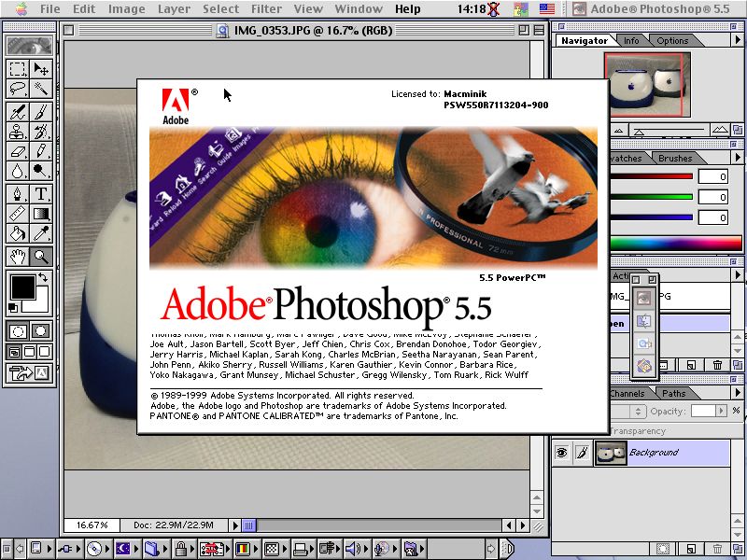Open Swatches/Brushes palette menu arrow
Viewport: 747px width, 560px height.
(x=738, y=157)
